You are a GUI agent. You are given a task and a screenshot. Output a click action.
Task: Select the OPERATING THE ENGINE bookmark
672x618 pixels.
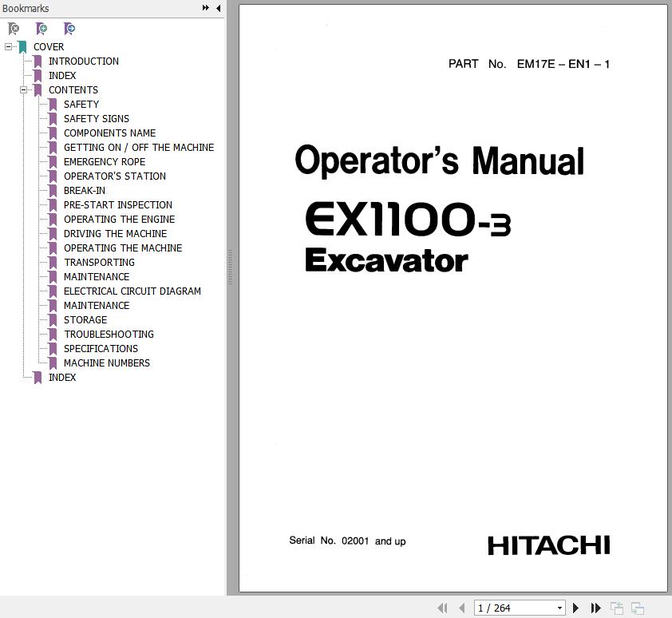point(119,219)
